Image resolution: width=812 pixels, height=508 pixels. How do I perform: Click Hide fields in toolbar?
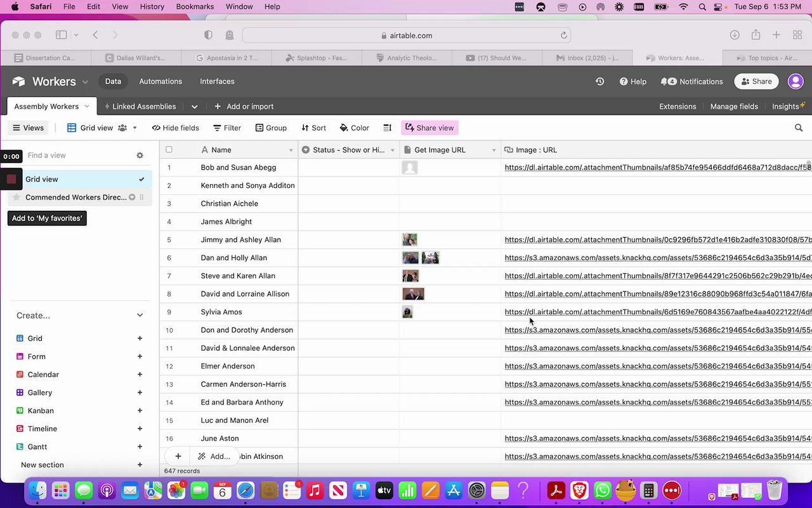click(x=176, y=128)
